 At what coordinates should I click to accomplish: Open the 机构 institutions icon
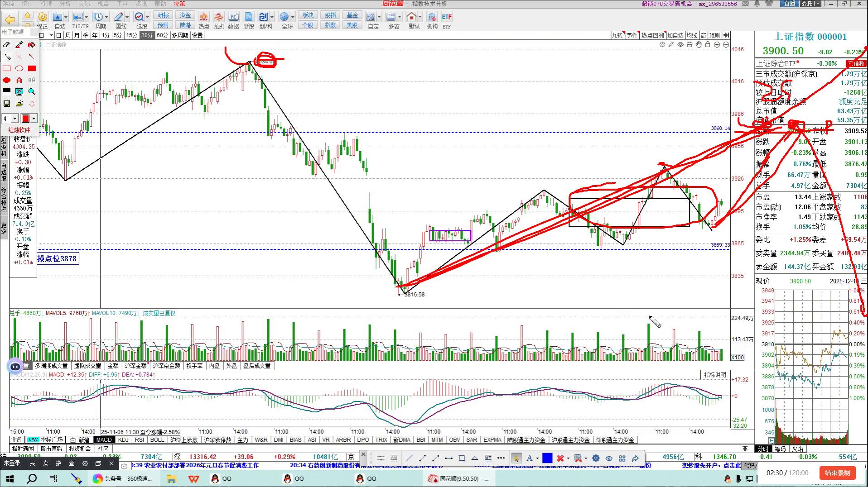[x=432, y=20]
